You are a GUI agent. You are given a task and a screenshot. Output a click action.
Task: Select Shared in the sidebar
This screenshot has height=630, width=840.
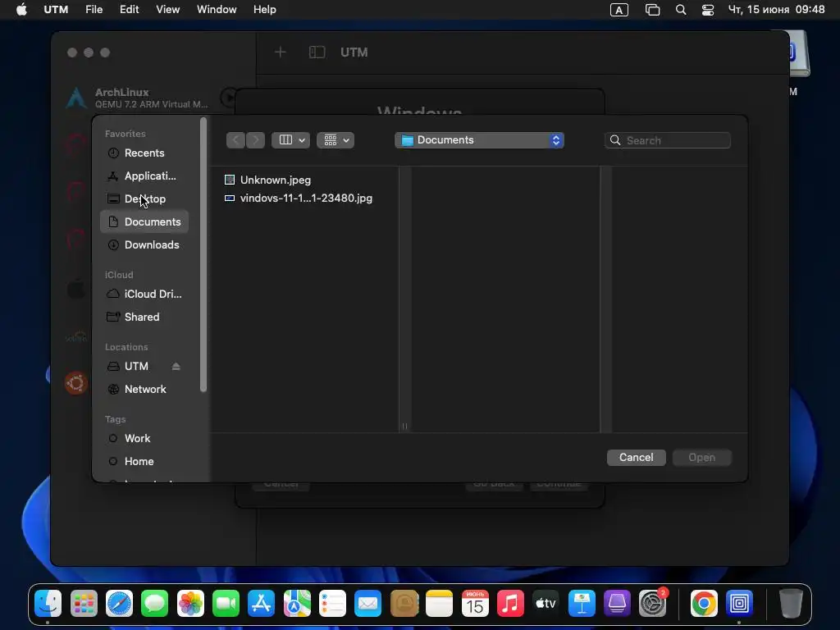click(144, 317)
